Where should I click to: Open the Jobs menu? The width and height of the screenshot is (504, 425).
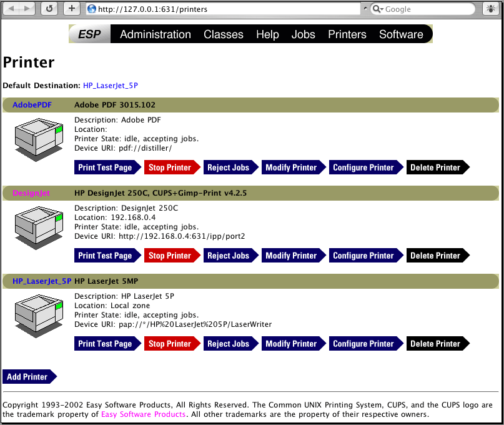(x=303, y=34)
